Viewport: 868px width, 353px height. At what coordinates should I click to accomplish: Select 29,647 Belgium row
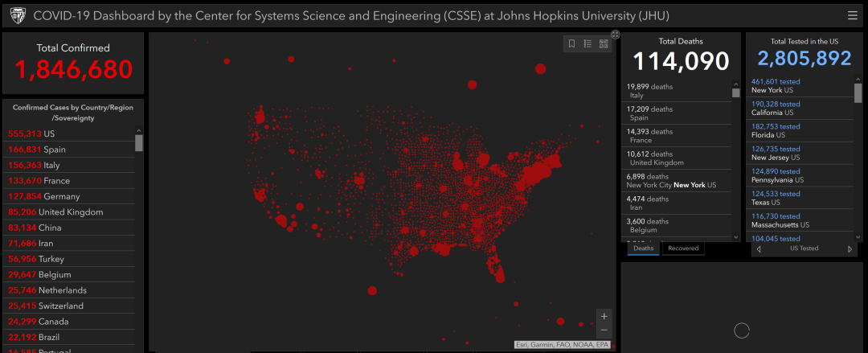point(68,274)
